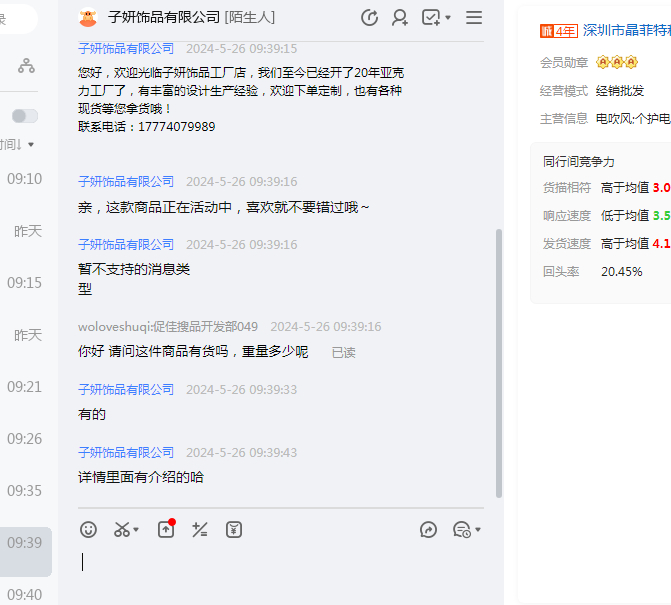Click the plus-slash quick phrase icon
Image resolution: width=671 pixels, height=605 pixels.
[x=200, y=530]
